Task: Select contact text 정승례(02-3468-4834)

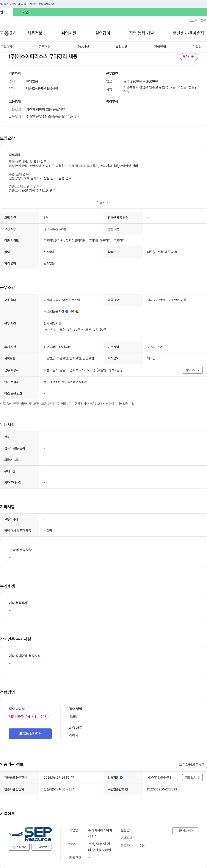Action: tap(60, 789)
